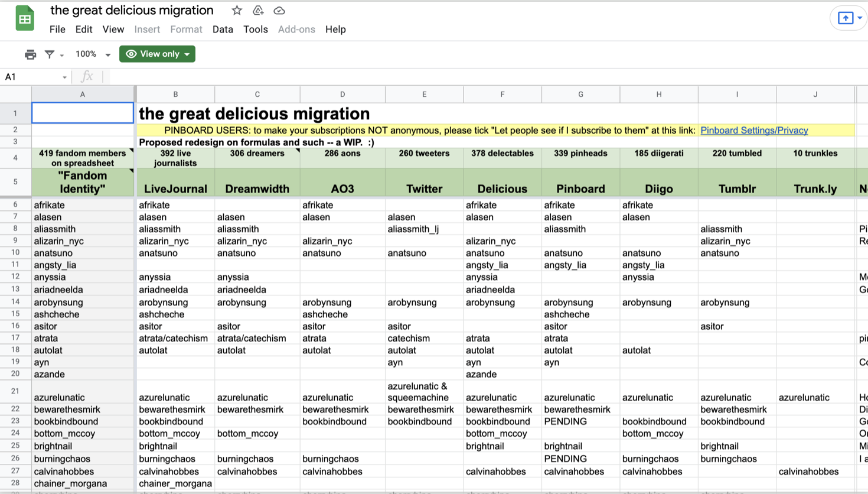Click the add to Drive icon
Screen dimensions: 868x494
(258, 11)
